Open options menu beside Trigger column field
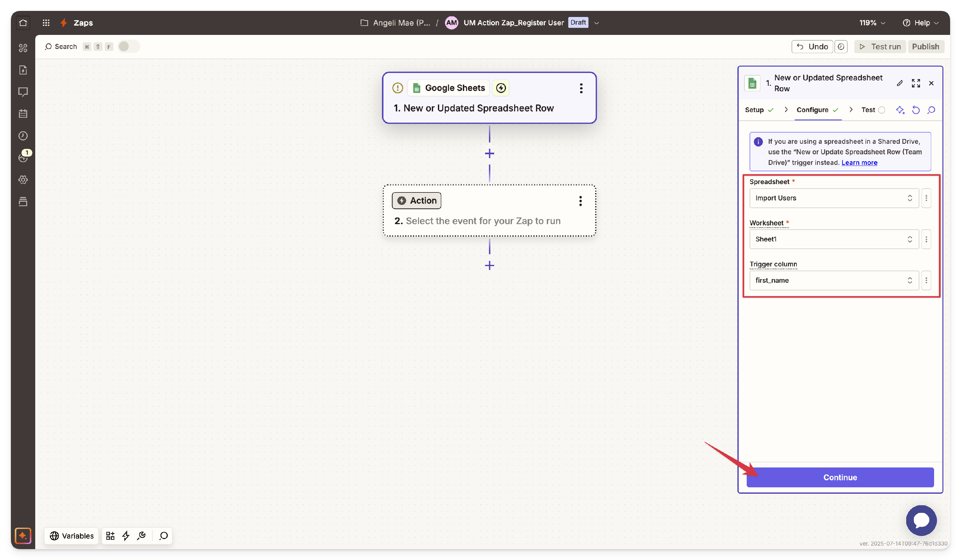Screen dimensions: 961x560 coord(926,280)
